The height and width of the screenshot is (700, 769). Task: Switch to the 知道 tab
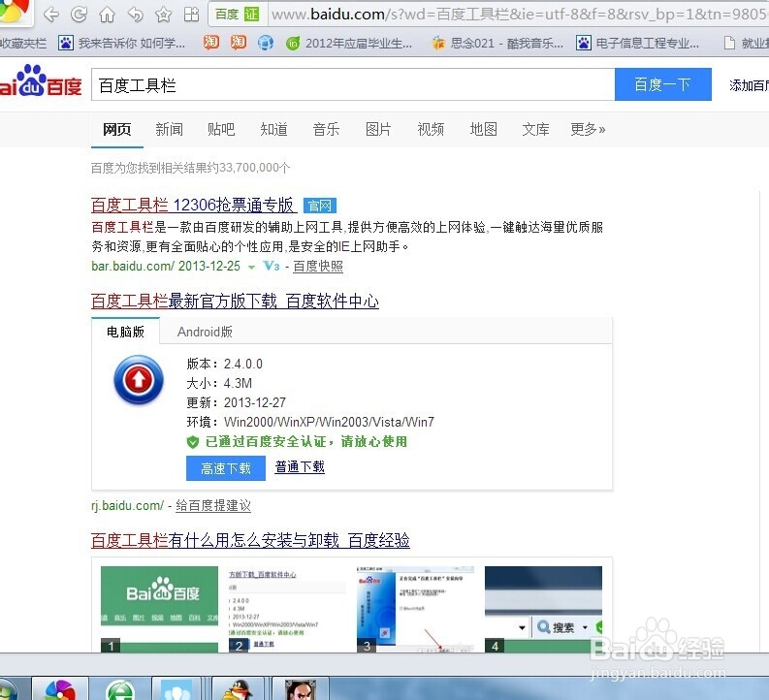tap(273, 129)
